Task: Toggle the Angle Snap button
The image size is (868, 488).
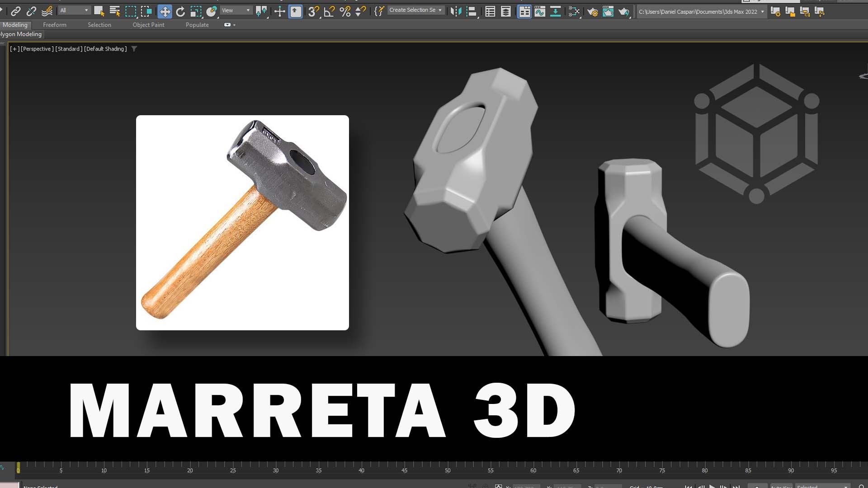Action: point(329,12)
